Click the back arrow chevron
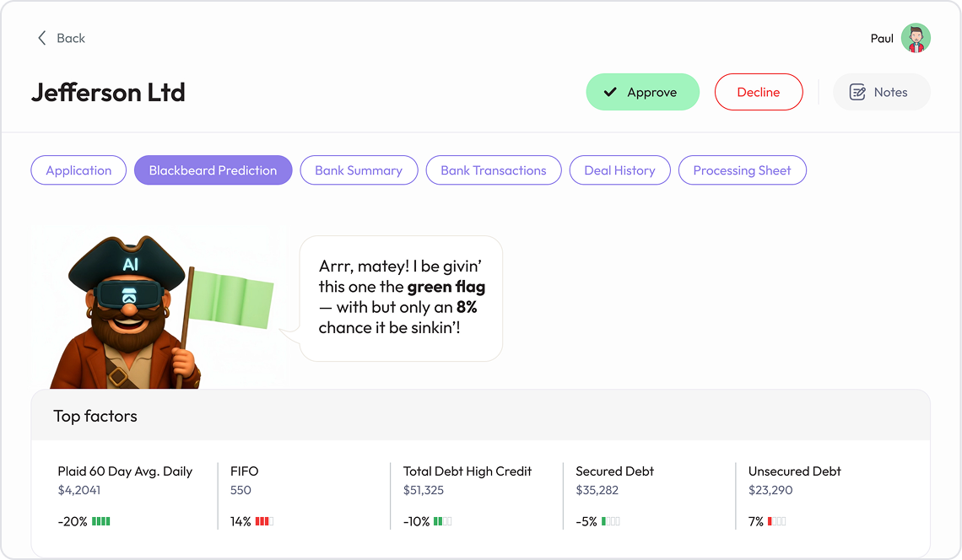The width and height of the screenshot is (962, 560). (42, 38)
